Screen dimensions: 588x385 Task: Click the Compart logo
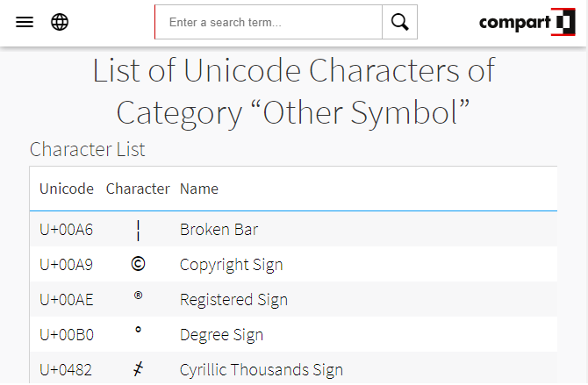click(x=526, y=22)
